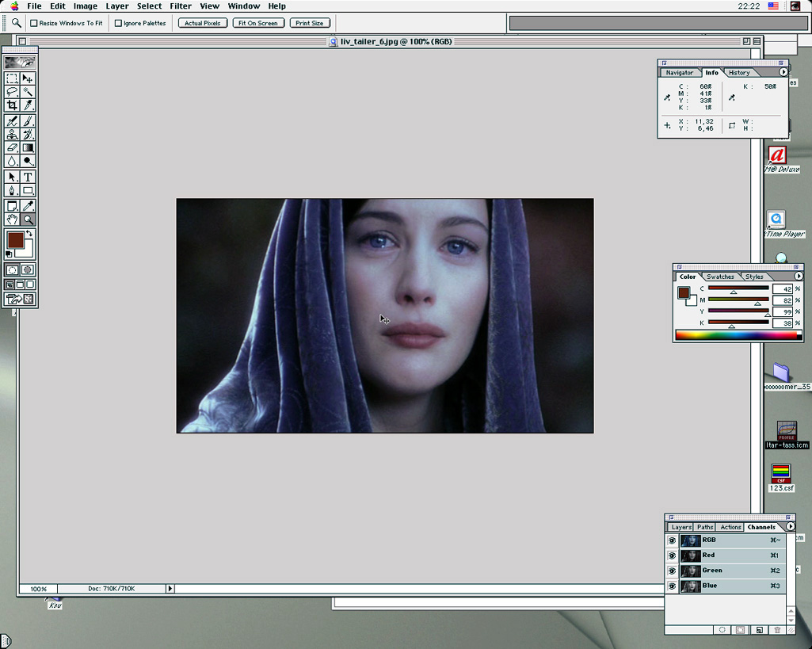Image resolution: width=812 pixels, height=649 pixels.
Task: Select the Lasso tool
Action: coord(12,92)
